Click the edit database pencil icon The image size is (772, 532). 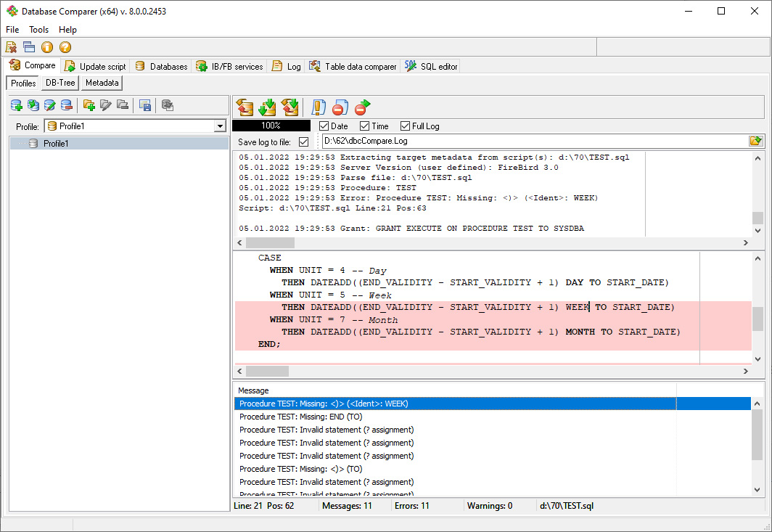pos(49,105)
